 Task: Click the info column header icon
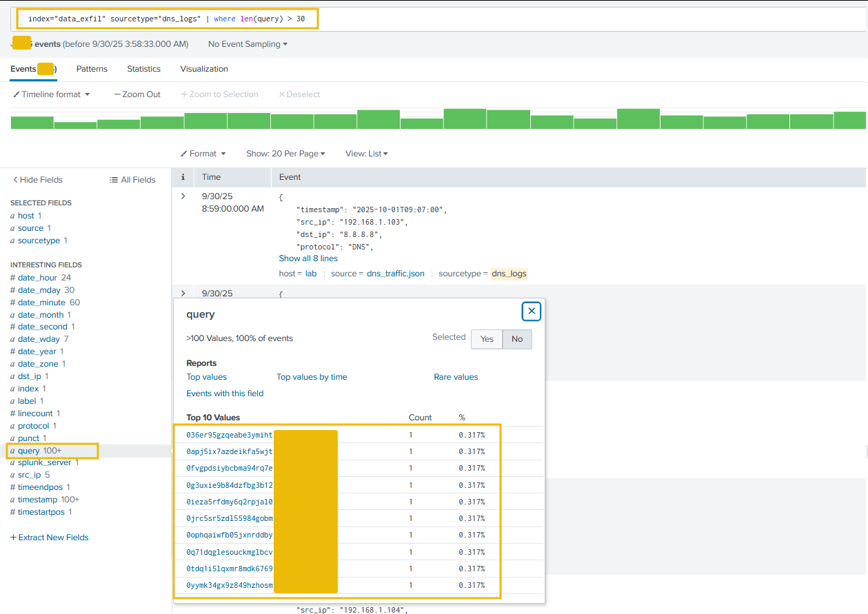tap(183, 177)
